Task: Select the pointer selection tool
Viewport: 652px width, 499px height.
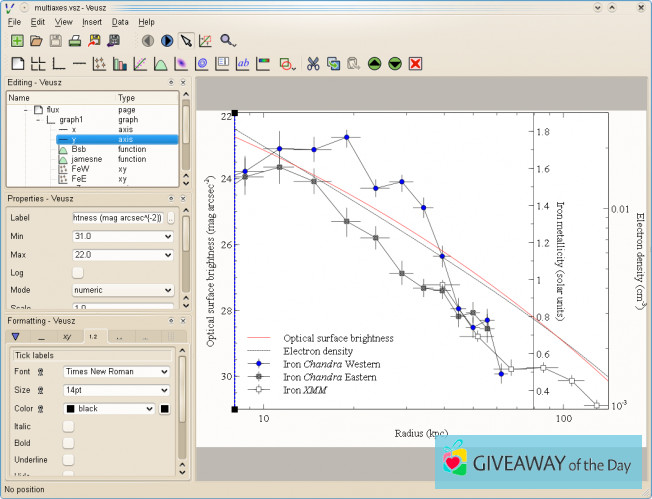Action: pos(186,41)
